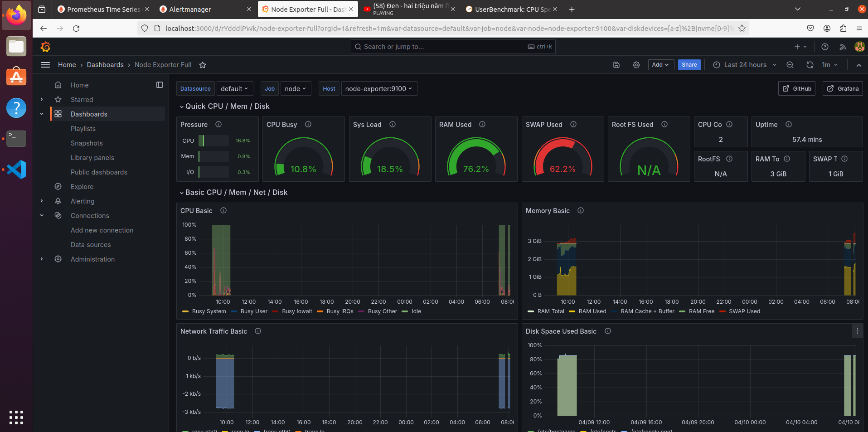Select Snapshots in the sidebar

point(87,143)
